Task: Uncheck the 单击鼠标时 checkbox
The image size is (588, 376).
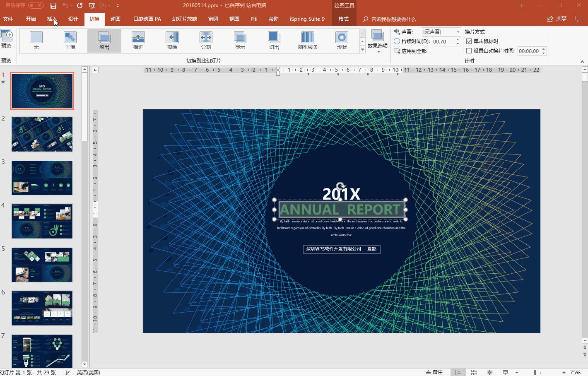Action: [469, 41]
